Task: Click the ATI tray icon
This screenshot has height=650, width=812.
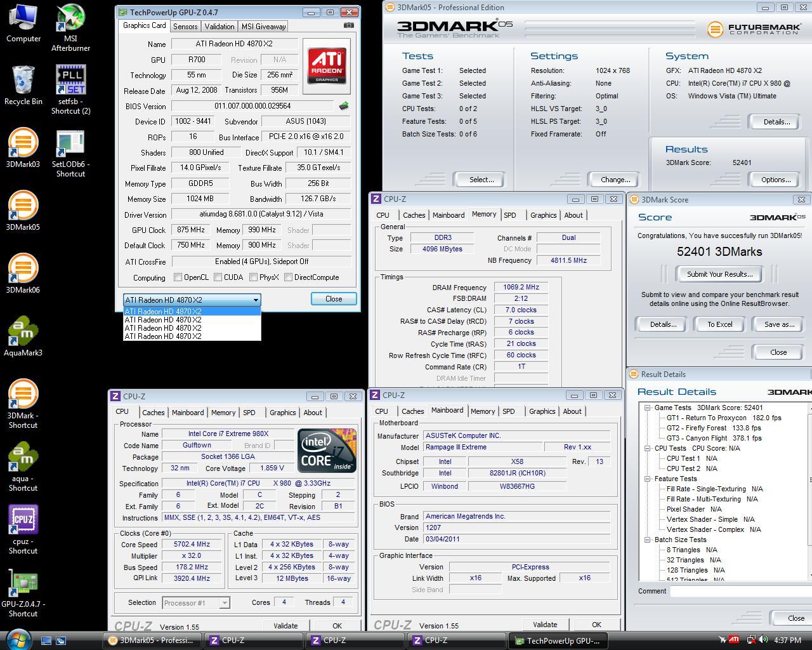Action: (734, 640)
